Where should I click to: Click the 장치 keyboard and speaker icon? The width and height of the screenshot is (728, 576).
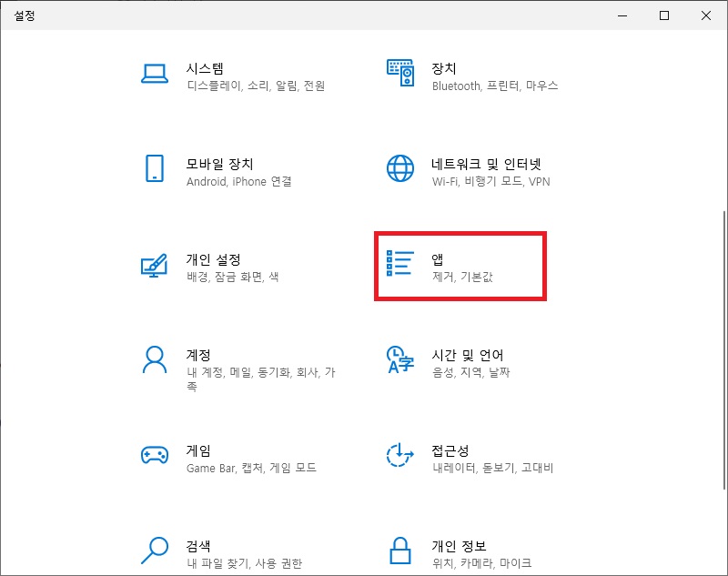pos(400,73)
